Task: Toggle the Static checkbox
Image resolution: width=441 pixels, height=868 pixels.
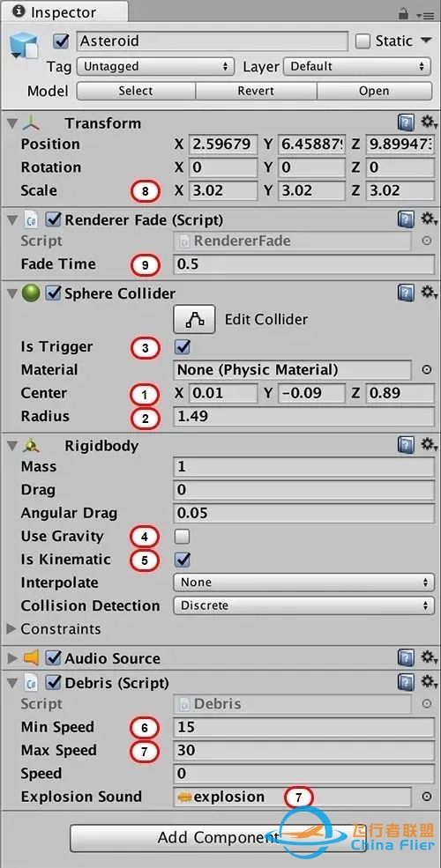Action: pos(363,41)
